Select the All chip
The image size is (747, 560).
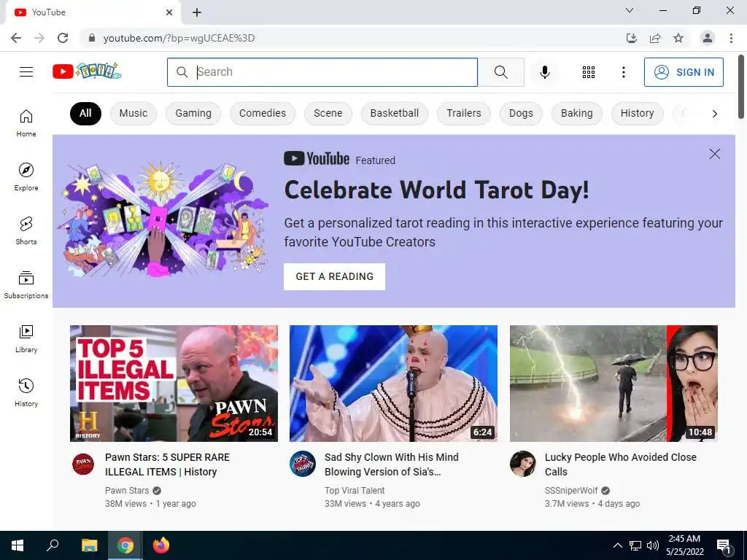[86, 113]
